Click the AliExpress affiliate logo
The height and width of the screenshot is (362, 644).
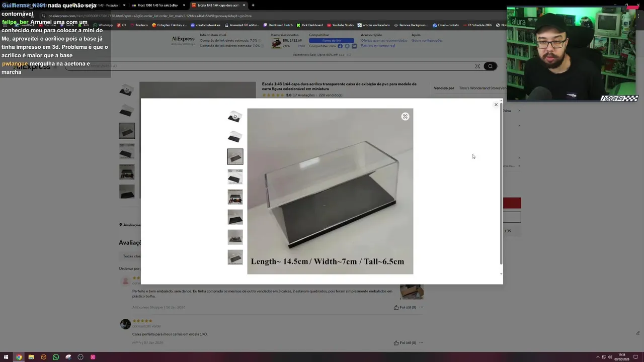pyautogui.click(x=183, y=40)
